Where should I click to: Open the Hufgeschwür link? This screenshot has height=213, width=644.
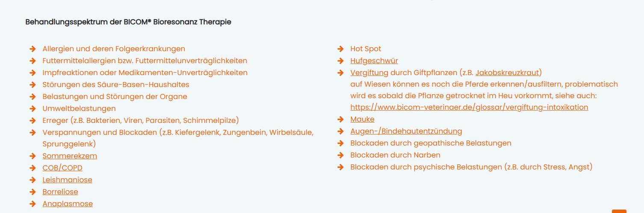(374, 61)
